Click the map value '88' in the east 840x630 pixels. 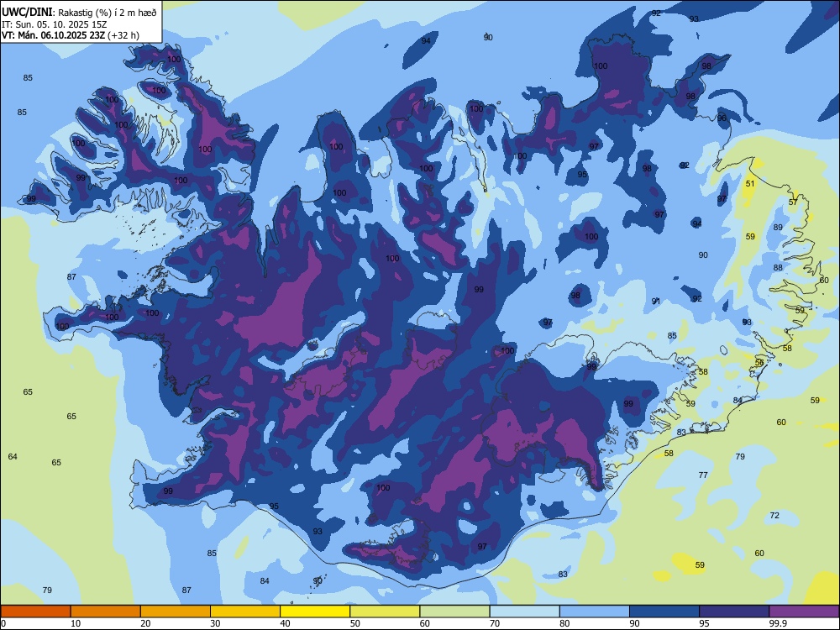[778, 267]
